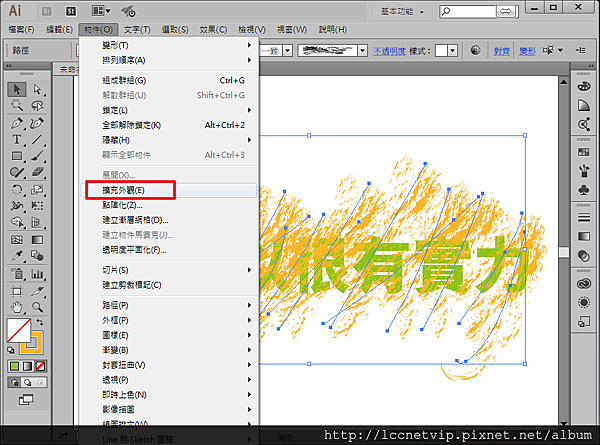Click the orange Stroke color swatch

click(x=37, y=346)
